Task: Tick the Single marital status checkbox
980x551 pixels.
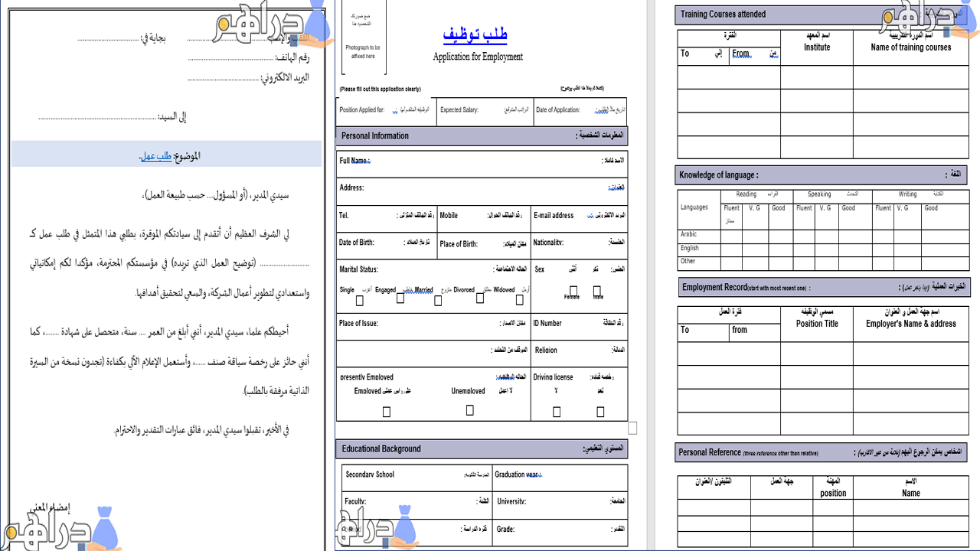Action: coord(358,300)
